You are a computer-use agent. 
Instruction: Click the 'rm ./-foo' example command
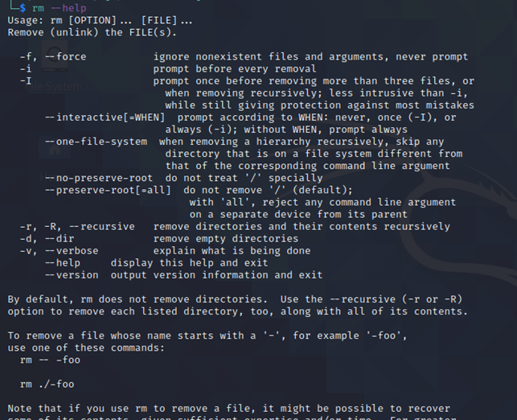point(47,385)
